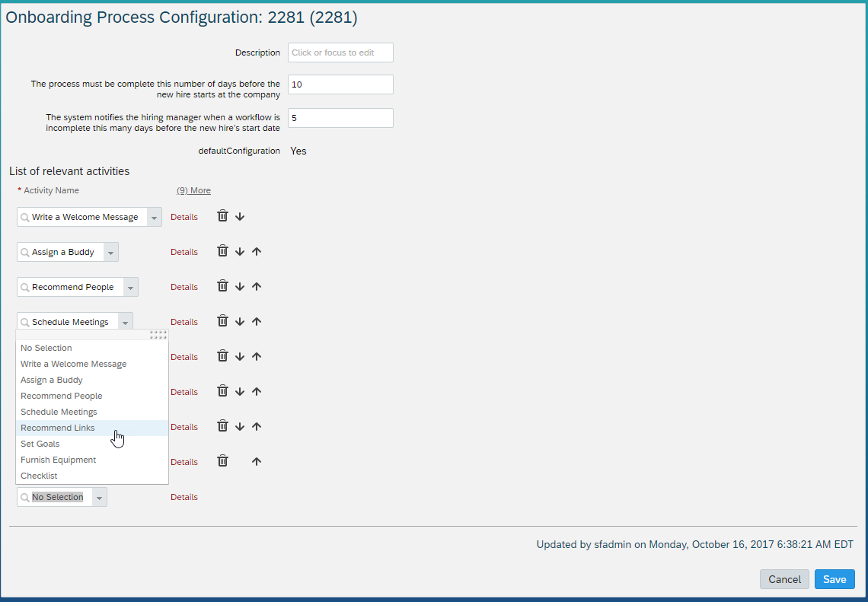Move the fifth listed activity down

click(x=240, y=357)
